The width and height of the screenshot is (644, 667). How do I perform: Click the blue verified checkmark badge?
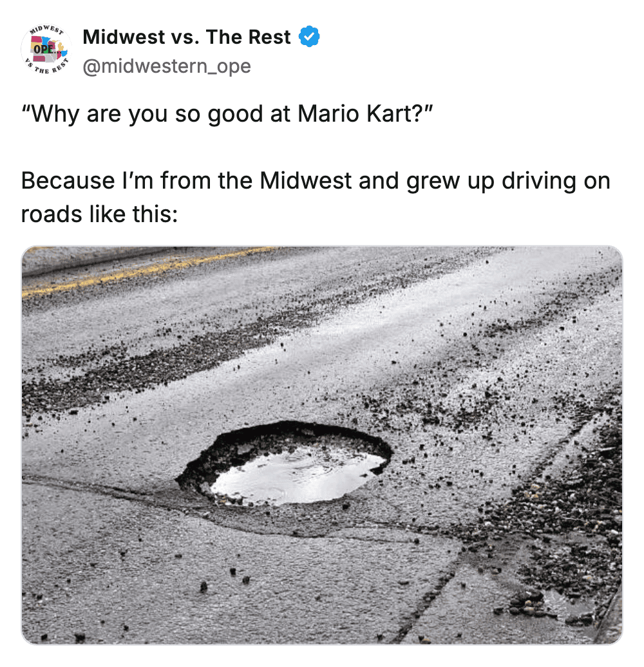(309, 36)
